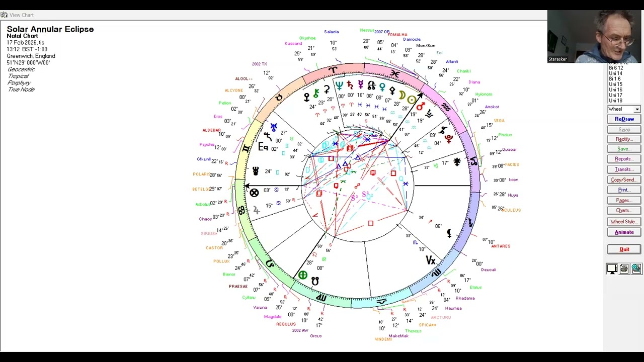Image resolution: width=644 pixels, height=362 pixels.
Task: Select 'Uni 15' list entry
Action: 615,84
